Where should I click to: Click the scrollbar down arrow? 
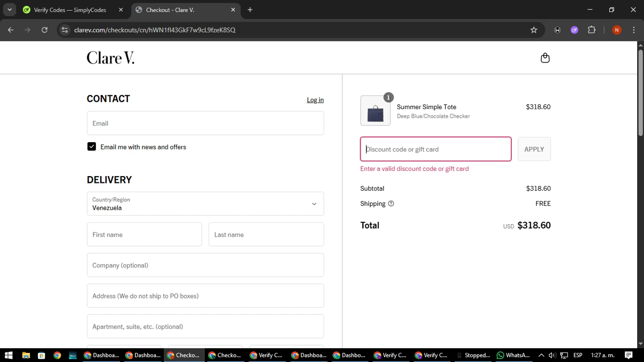(641, 344)
